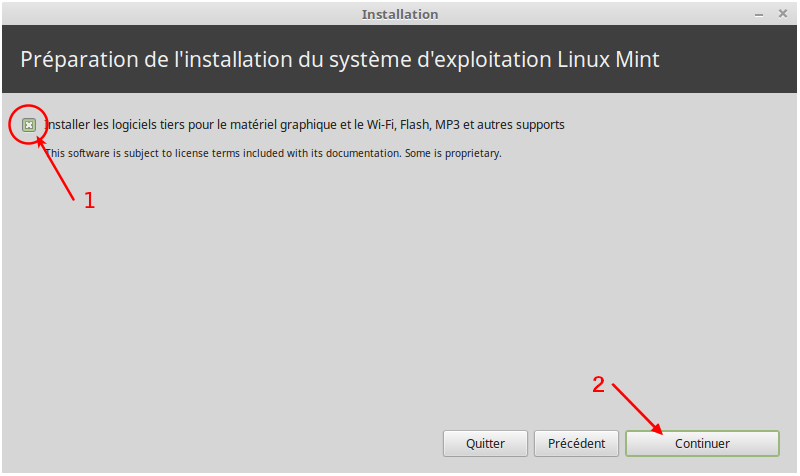The height and width of the screenshot is (476, 800).
Task: Tick the third-party software install checkbox
Action: click(29, 125)
